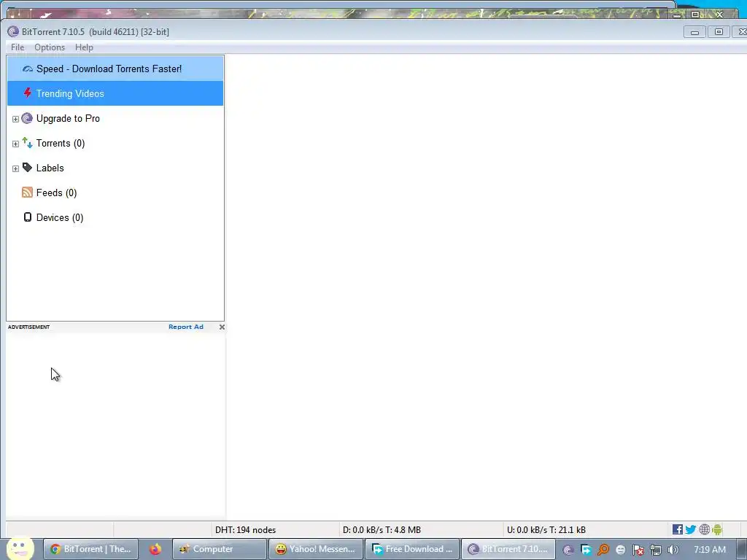747x560 pixels.
Task: Click the Report Ad link
Action: [x=186, y=327]
